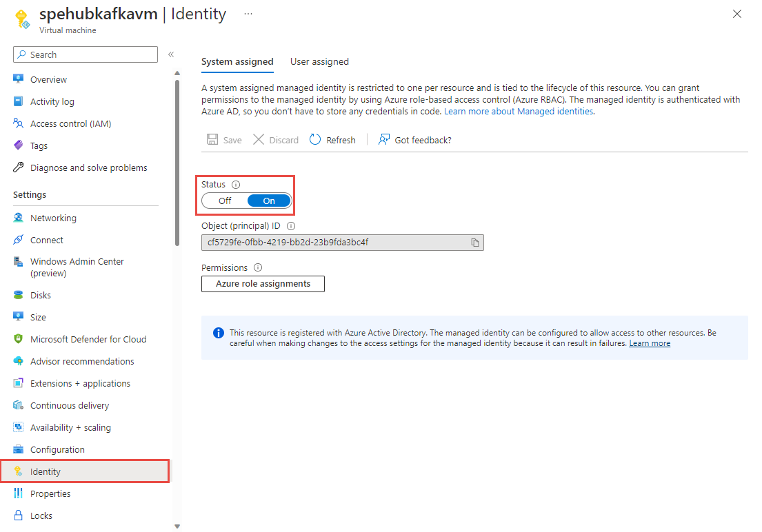Collapse the sidebar navigation panel
The width and height of the screenshot is (762, 532).
pos(171,54)
